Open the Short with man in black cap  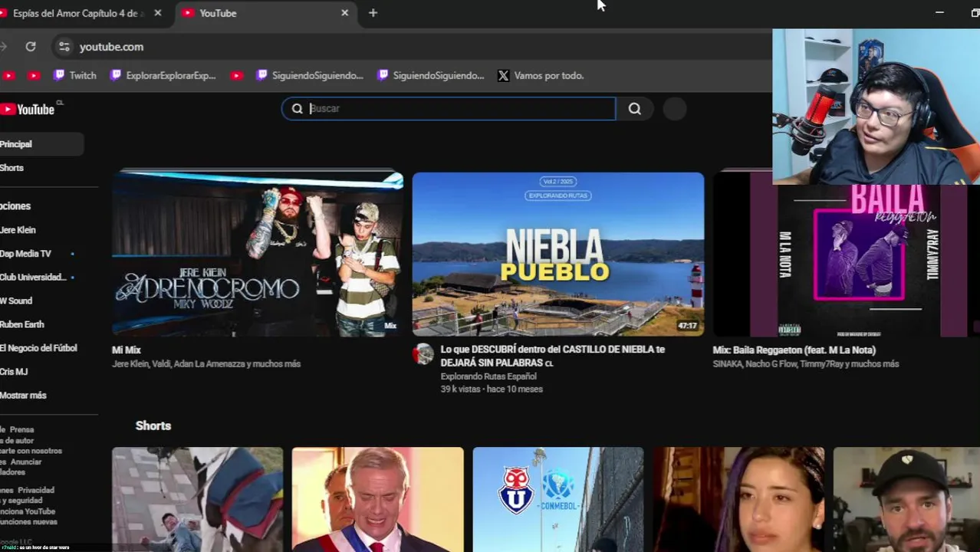pyautogui.click(x=906, y=500)
